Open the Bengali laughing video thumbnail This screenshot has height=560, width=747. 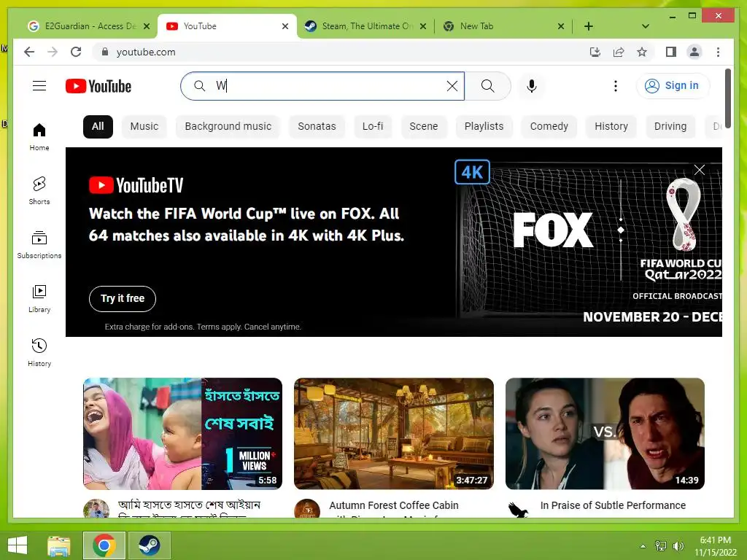tap(182, 434)
